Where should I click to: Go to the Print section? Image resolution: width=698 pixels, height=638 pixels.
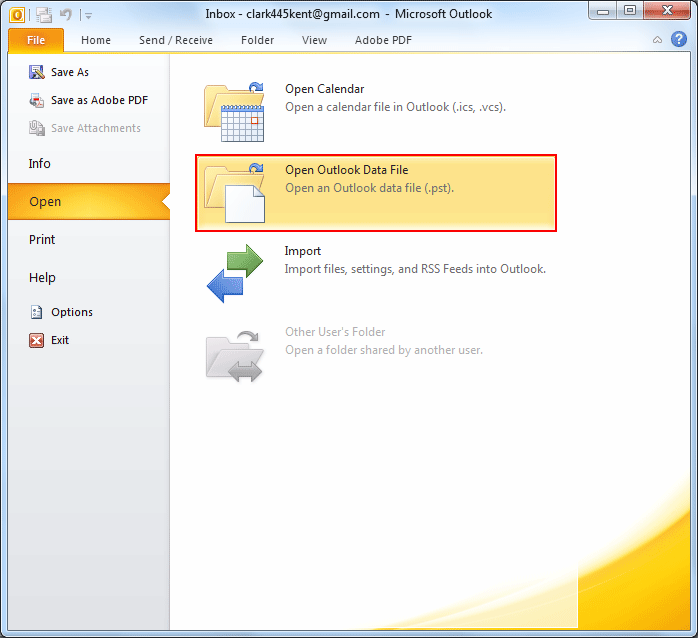click(x=42, y=240)
